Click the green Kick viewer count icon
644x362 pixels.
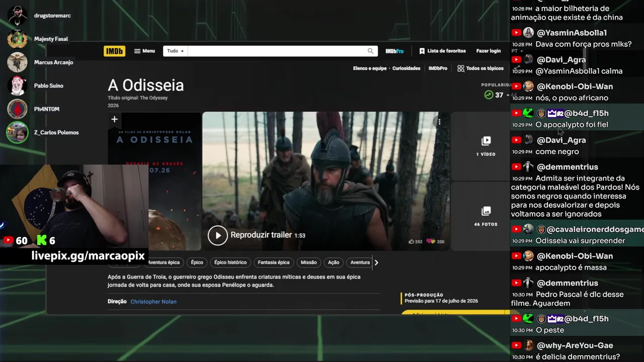coord(41,241)
